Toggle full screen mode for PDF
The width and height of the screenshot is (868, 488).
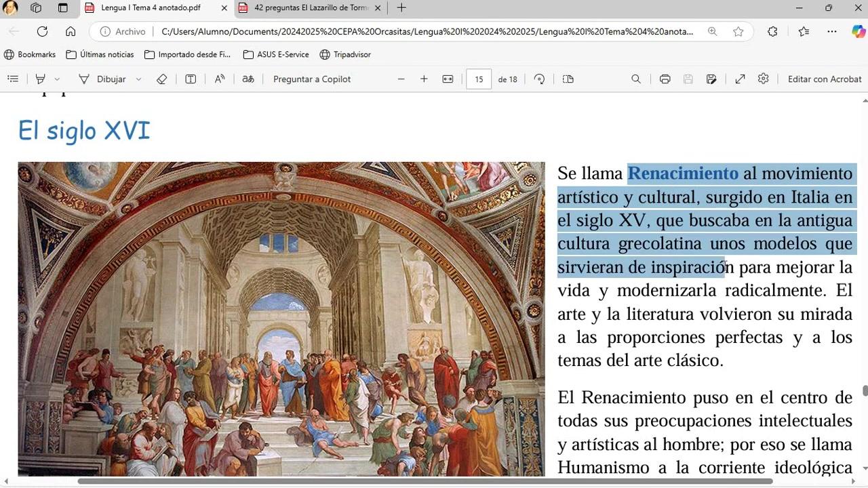coord(741,79)
